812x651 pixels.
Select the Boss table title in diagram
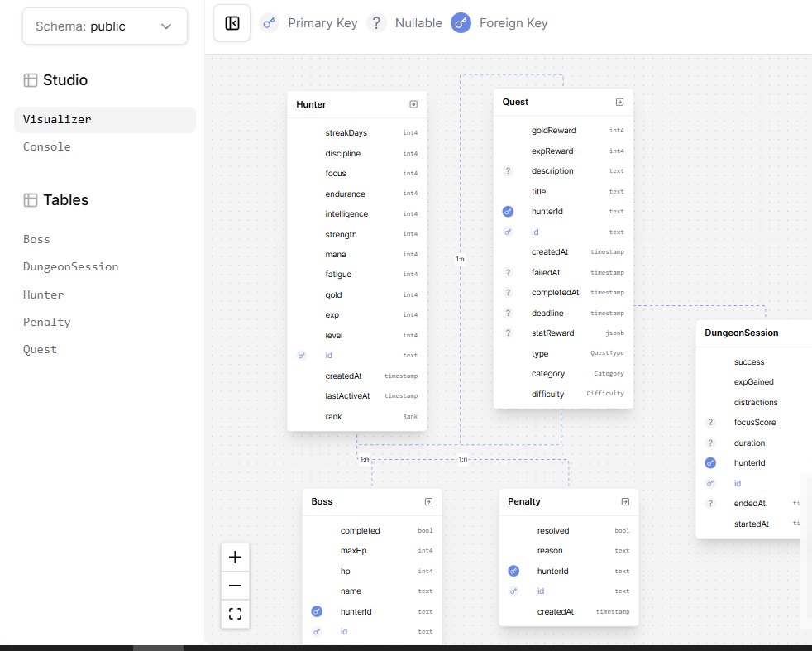(322, 502)
